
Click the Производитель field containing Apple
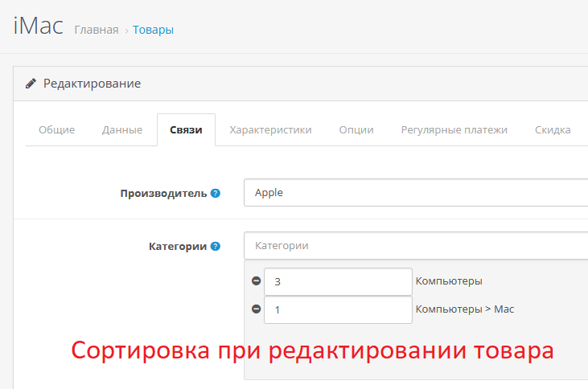[415, 193]
